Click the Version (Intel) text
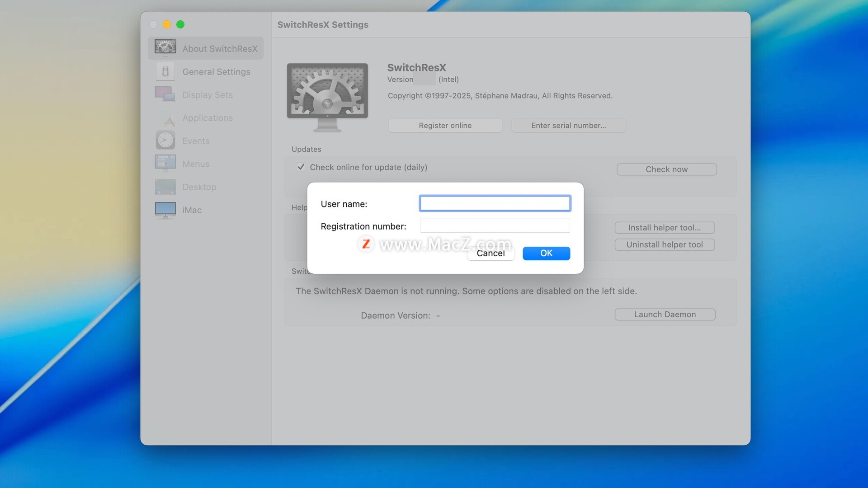Viewport: 868px width, 488px height. (423, 80)
